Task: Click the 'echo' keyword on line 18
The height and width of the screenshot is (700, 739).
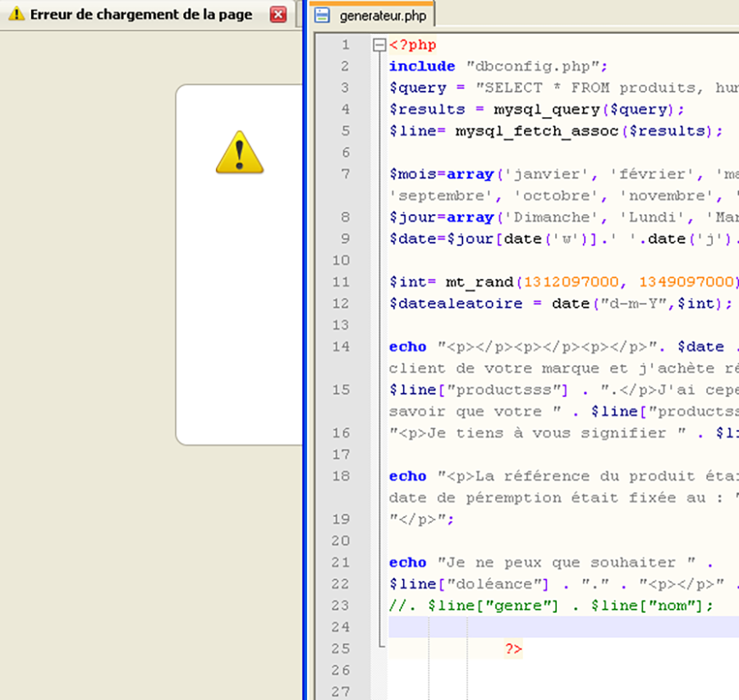Action: click(407, 477)
